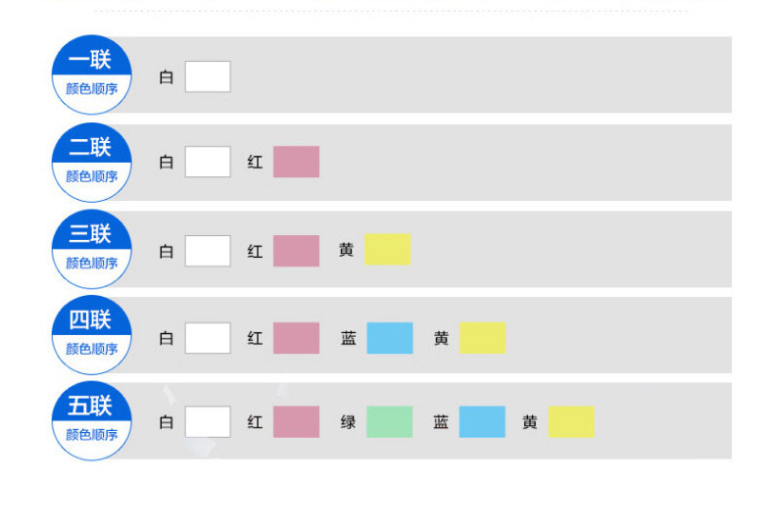Click the red swatch in 二联 row
Image resolution: width=774 pixels, height=532 pixels.
point(296,162)
